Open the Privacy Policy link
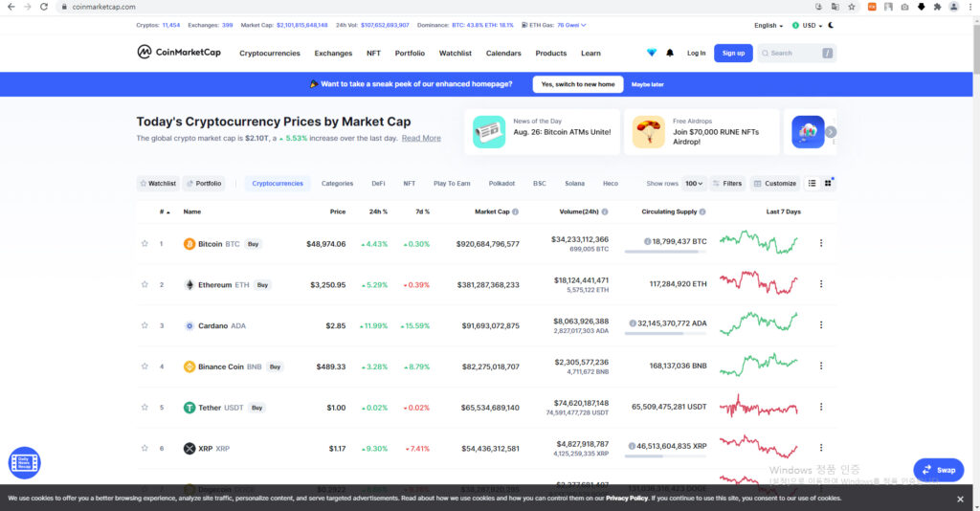 point(626,499)
